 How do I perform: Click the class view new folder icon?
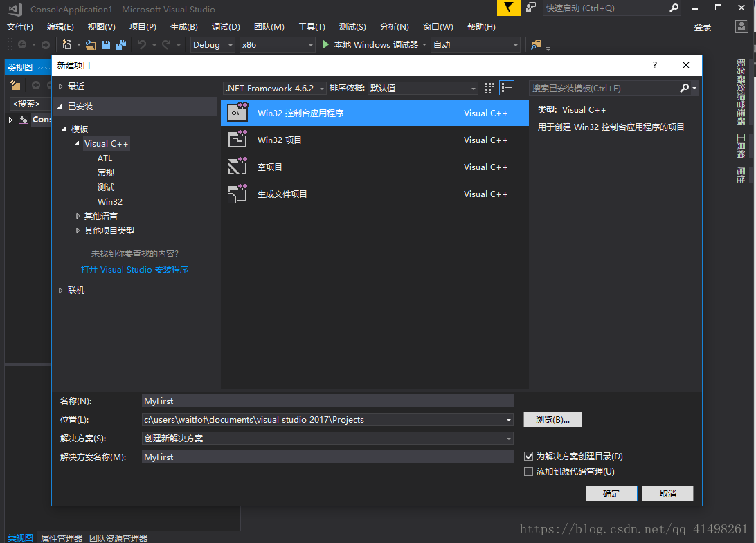(x=15, y=85)
